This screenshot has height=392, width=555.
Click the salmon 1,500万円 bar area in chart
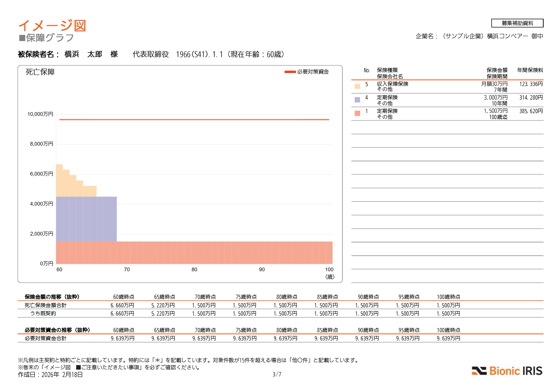pos(194,253)
